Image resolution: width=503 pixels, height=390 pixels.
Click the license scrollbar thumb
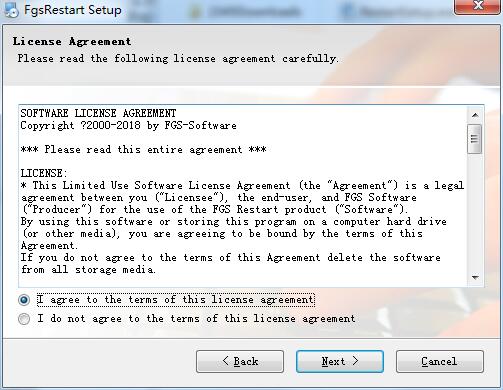point(475,139)
